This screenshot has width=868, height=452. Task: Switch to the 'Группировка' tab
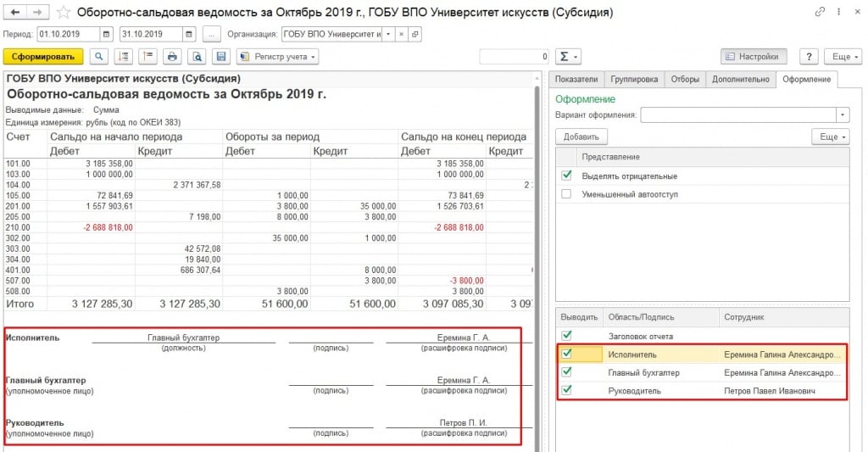point(634,79)
